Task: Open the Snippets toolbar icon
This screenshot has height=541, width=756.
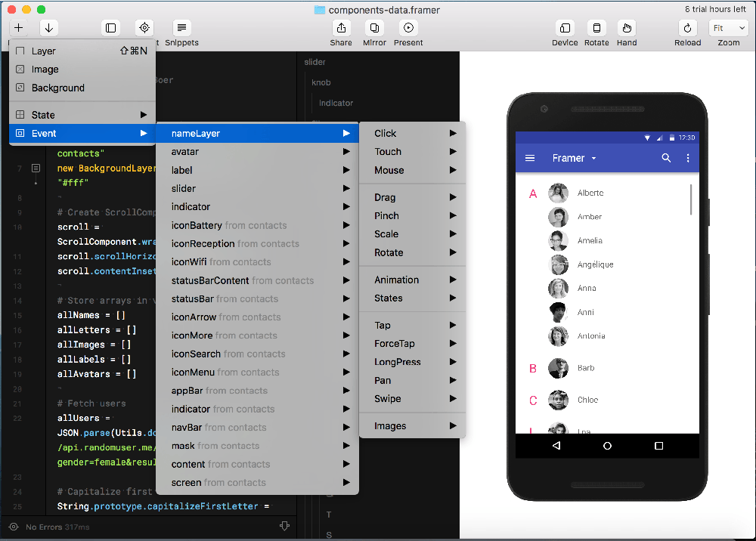Action: [181, 29]
